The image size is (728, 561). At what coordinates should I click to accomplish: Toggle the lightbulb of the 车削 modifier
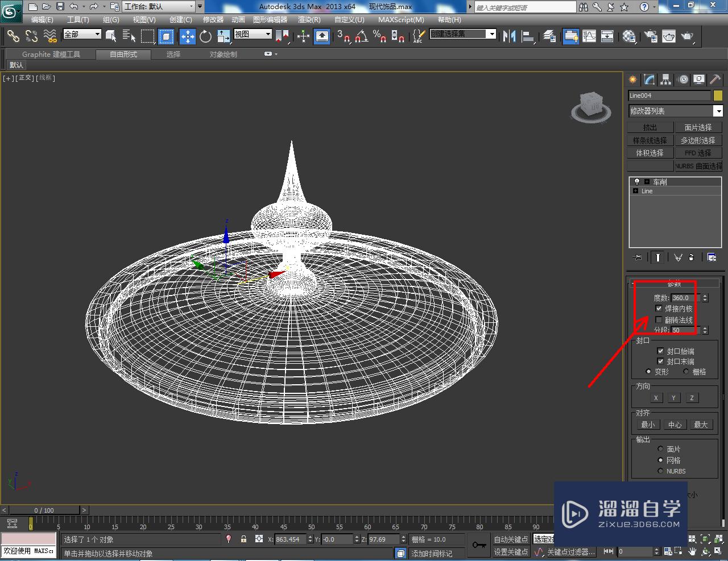636,182
